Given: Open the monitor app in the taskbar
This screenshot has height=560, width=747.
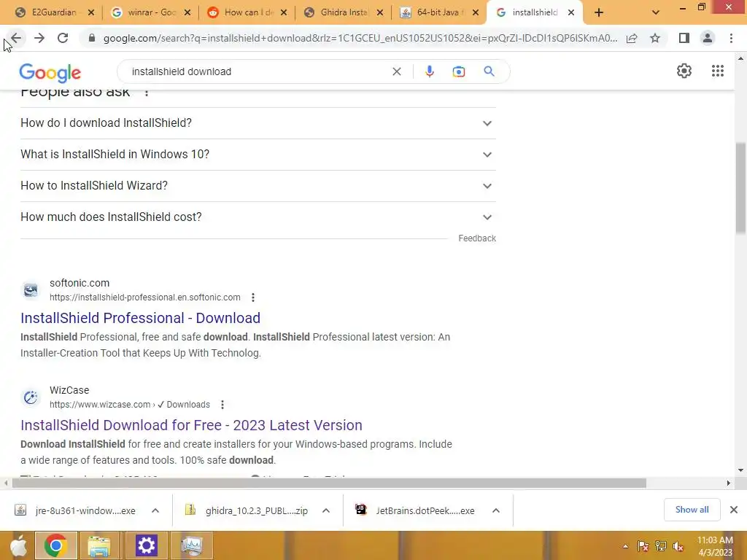Looking at the screenshot, I should click(193, 545).
